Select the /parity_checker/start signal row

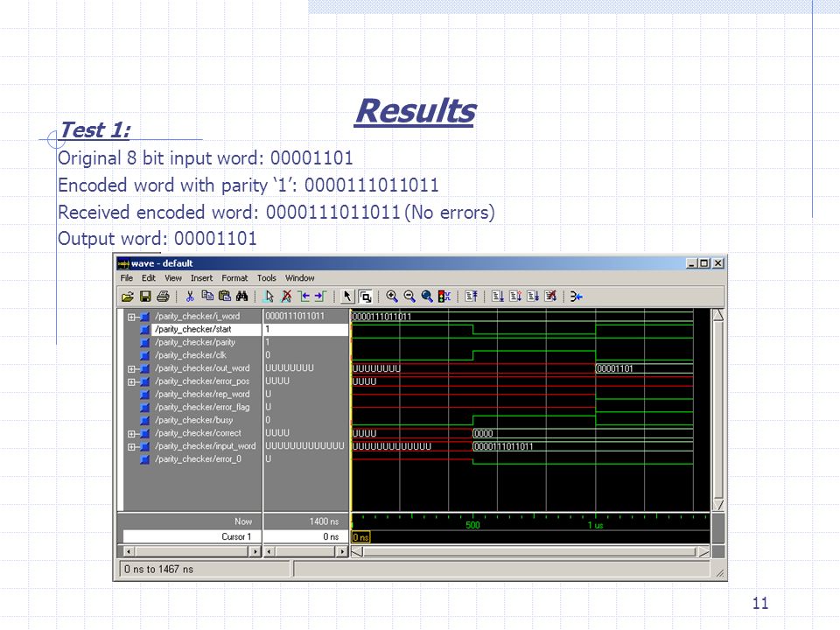click(193, 330)
